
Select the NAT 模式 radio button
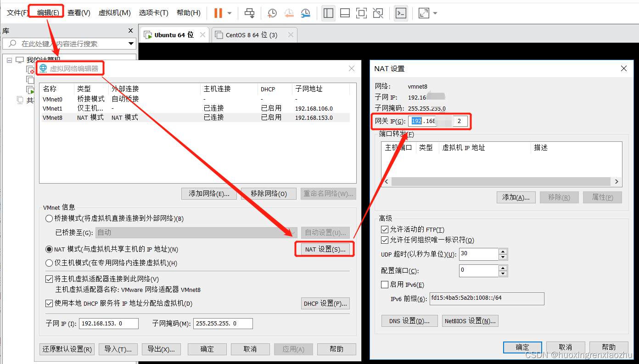(x=49, y=249)
